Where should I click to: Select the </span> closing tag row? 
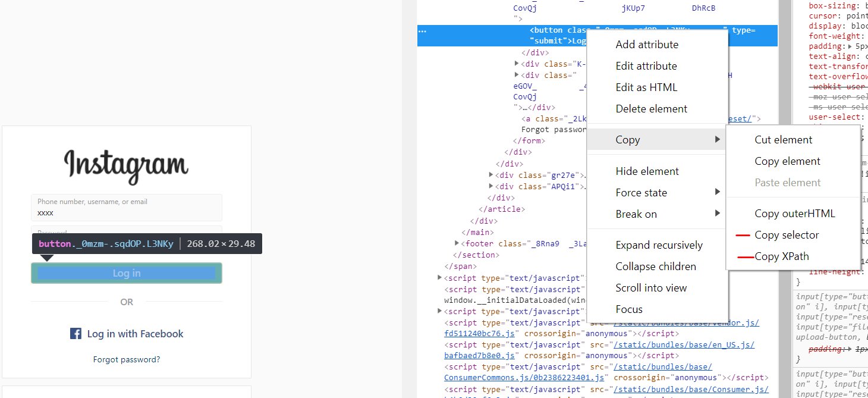461,266
